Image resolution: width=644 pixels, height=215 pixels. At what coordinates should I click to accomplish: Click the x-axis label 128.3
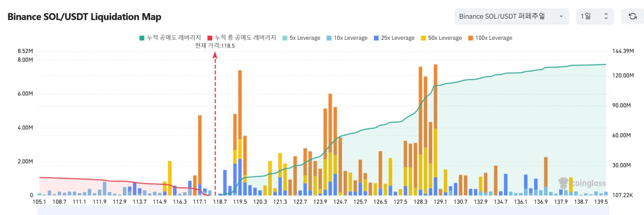click(x=420, y=201)
